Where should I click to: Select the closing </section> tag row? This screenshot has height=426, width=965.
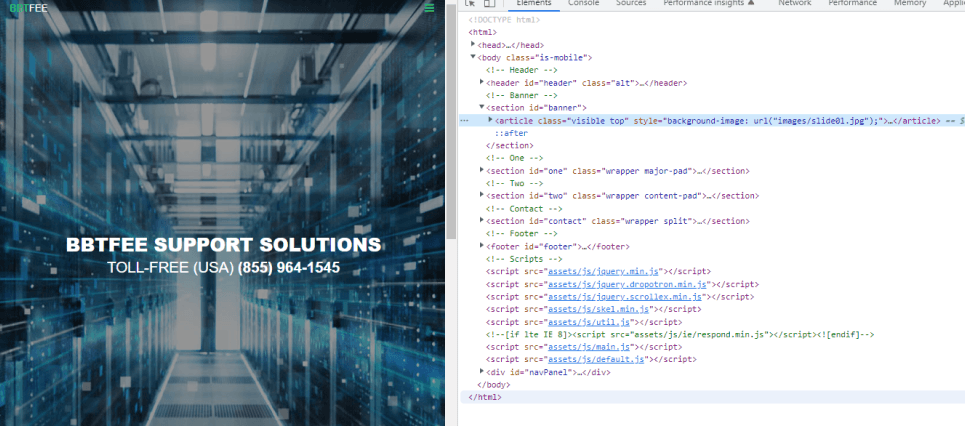point(510,146)
